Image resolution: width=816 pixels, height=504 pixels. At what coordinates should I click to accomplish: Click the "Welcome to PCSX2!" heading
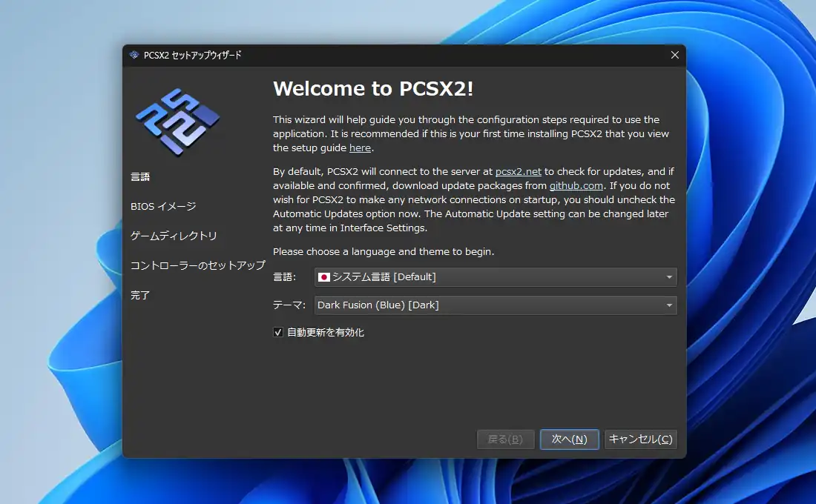373,89
